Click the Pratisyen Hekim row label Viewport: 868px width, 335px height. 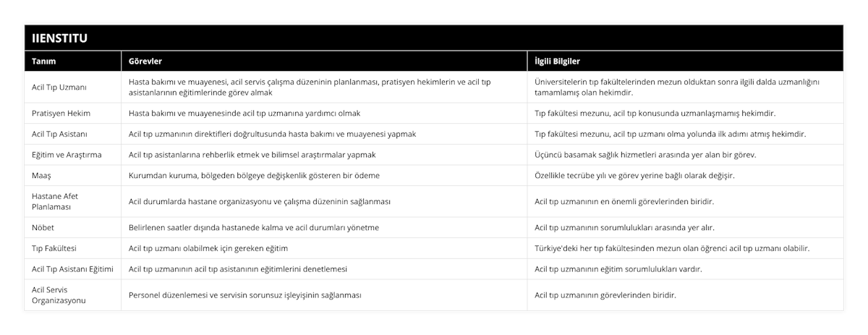72,114
